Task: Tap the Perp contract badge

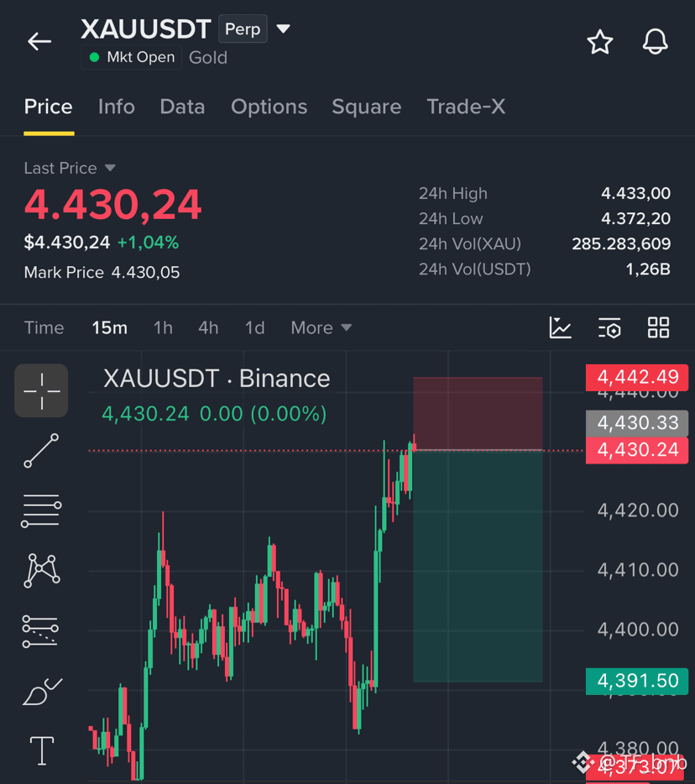Action: 243,29
